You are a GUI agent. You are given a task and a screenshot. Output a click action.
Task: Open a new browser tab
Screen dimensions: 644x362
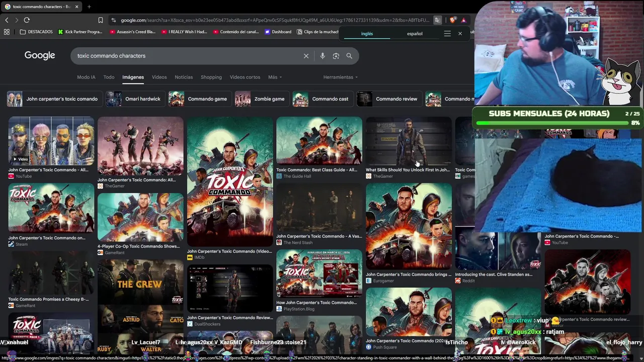[x=89, y=7]
